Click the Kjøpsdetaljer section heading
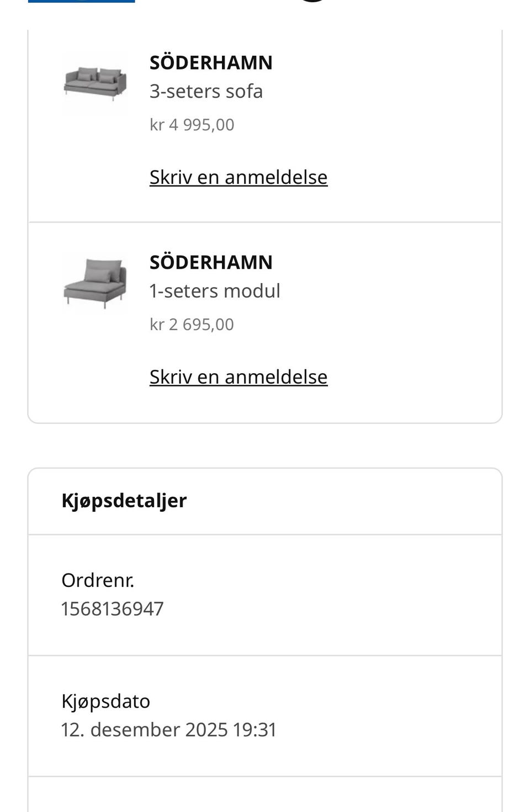 [x=124, y=501]
